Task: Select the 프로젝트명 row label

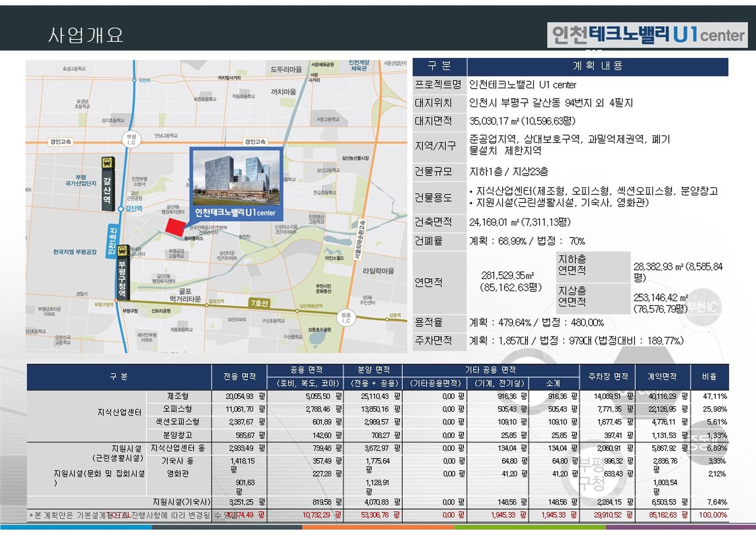Action: [437, 84]
